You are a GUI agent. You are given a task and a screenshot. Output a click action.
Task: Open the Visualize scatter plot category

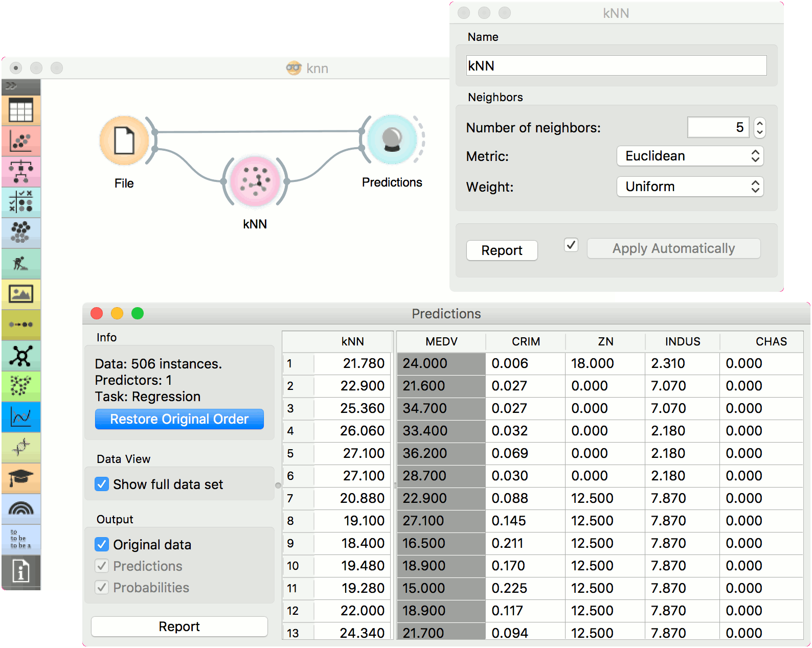pyautogui.click(x=21, y=141)
